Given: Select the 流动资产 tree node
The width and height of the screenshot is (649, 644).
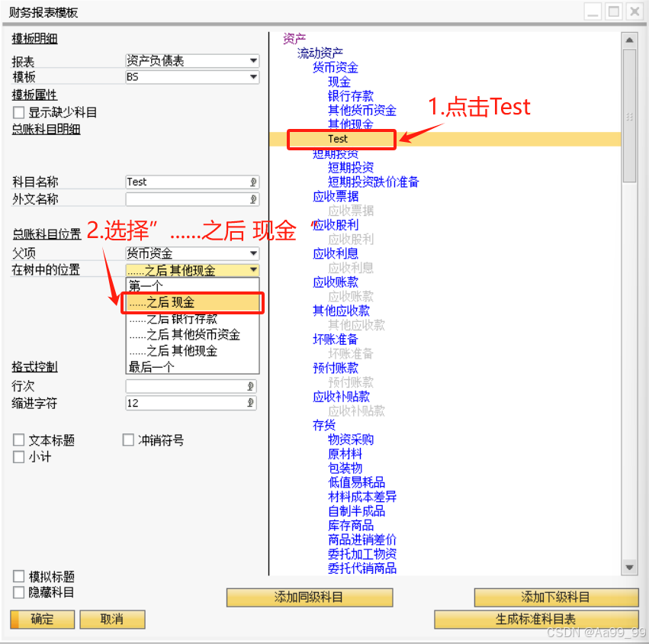Looking at the screenshot, I should pos(320,53).
